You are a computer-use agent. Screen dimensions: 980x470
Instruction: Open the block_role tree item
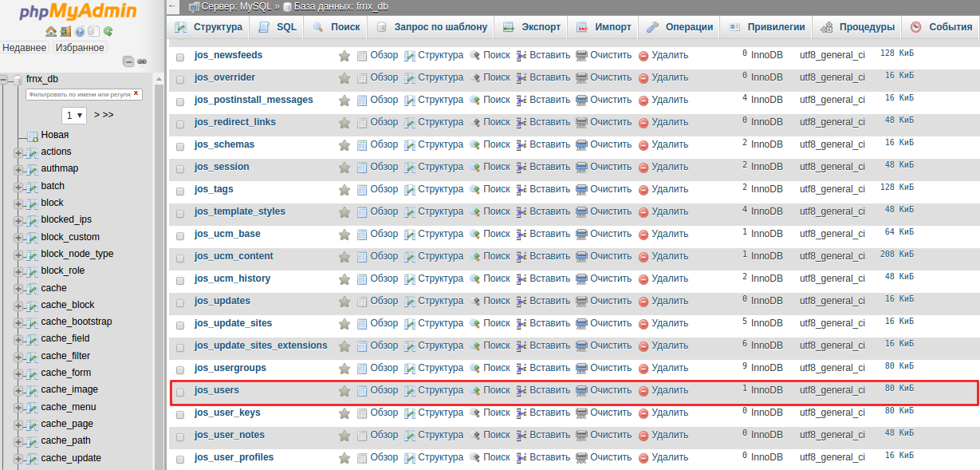[x=63, y=271]
